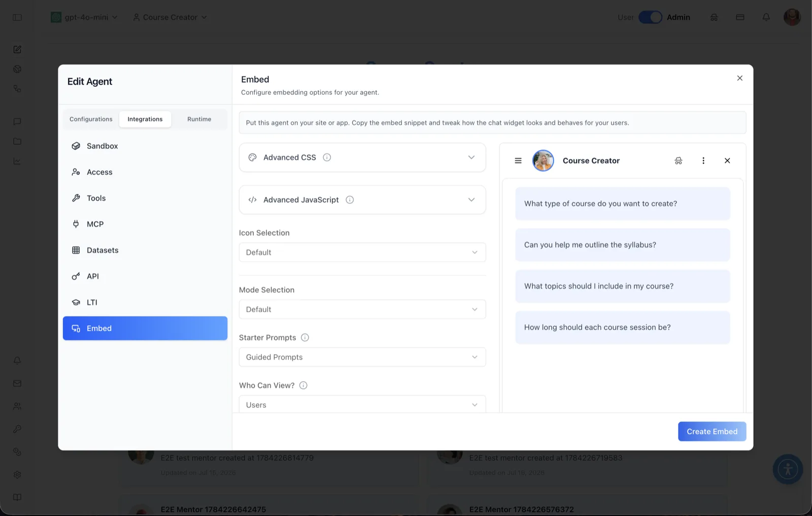Switch to the Integrations tab
812x516 pixels.
click(x=145, y=119)
